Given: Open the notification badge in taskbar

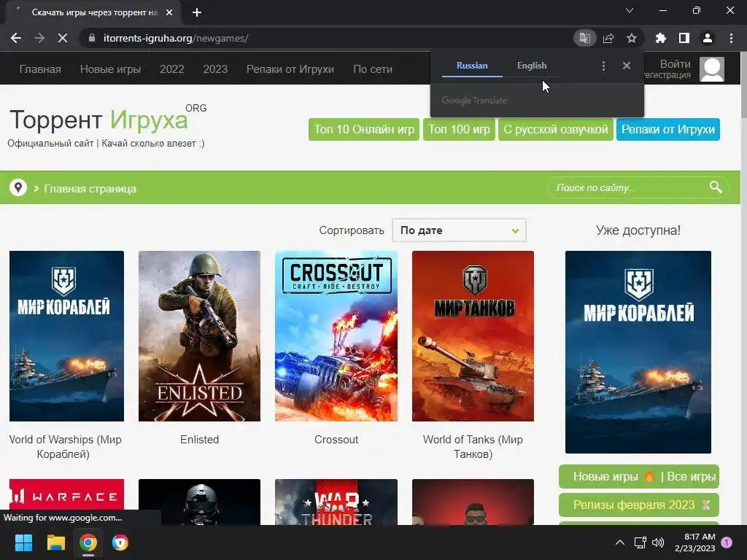Looking at the screenshot, I should click(x=727, y=542).
